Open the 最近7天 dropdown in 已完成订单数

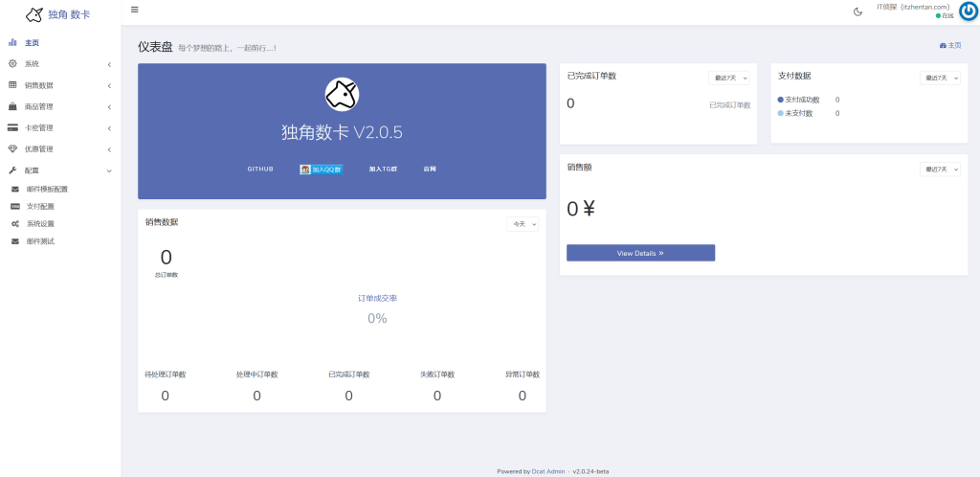pyautogui.click(x=728, y=79)
